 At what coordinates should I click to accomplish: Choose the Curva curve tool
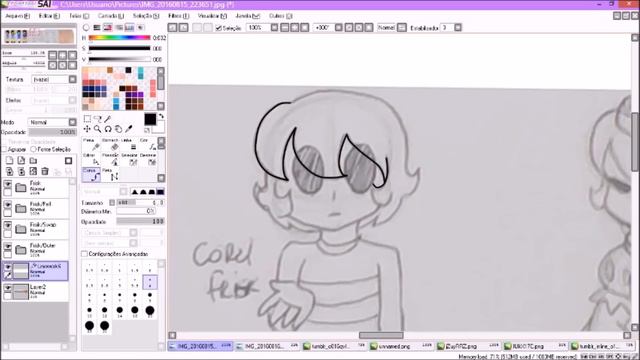click(x=91, y=175)
